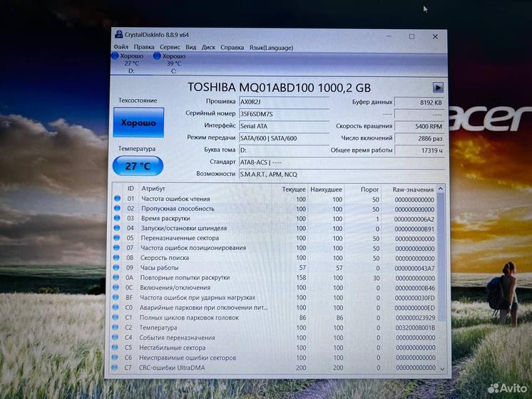
Task: Click the Порог column header
Action: [369, 190]
